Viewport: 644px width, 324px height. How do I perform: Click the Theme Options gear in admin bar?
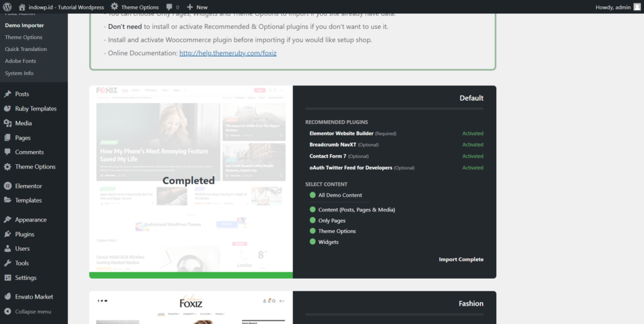[x=114, y=7]
